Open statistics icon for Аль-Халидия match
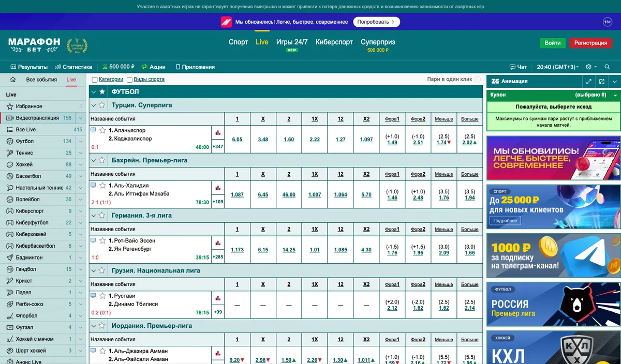The width and height of the screenshot is (621, 364). pyautogui.click(x=218, y=188)
